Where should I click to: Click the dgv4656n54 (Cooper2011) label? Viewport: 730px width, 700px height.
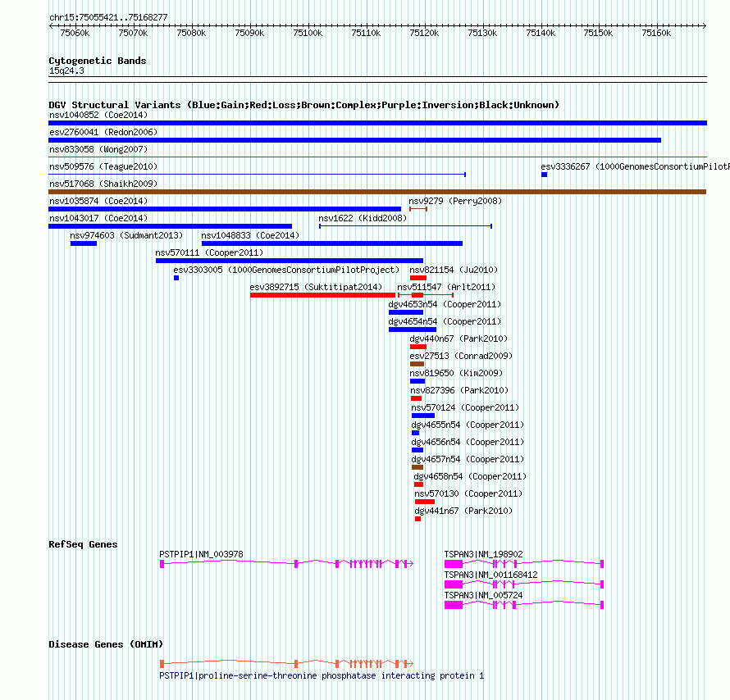click(468, 442)
